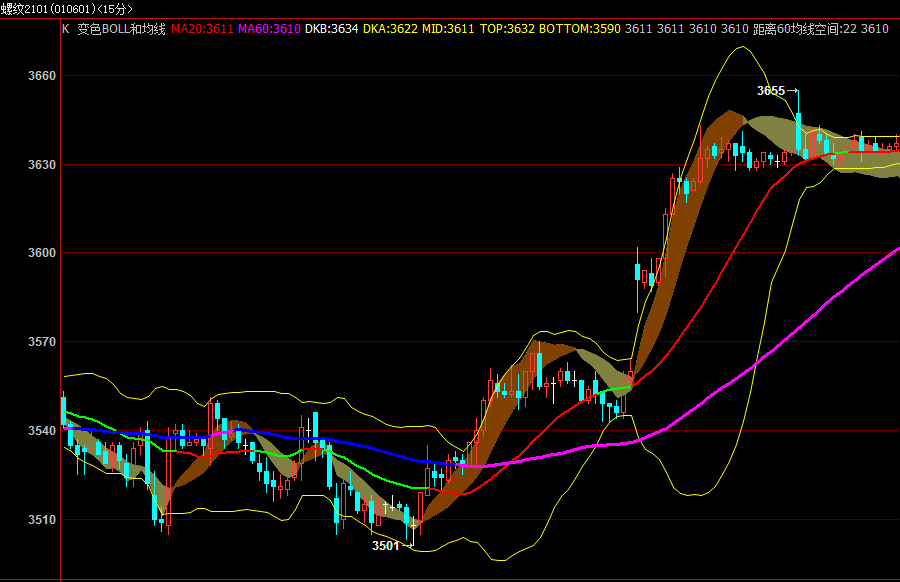Click the 变色BOLL和均线 indicator name
This screenshot has height=582, width=900.
[x=121, y=29]
